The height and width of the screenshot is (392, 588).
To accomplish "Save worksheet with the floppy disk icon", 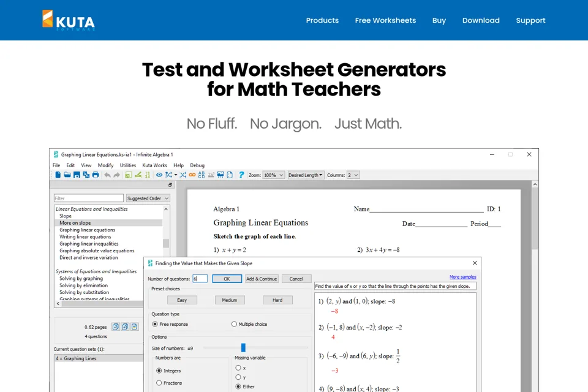I will [x=77, y=175].
